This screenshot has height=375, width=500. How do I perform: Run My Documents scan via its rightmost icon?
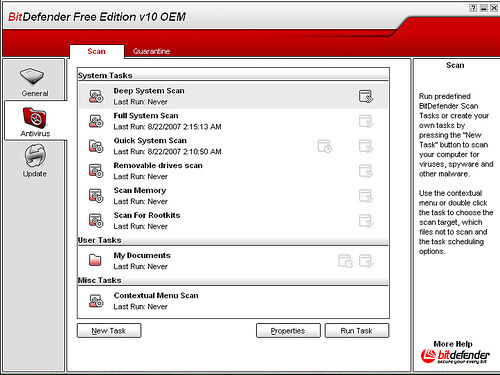(366, 261)
